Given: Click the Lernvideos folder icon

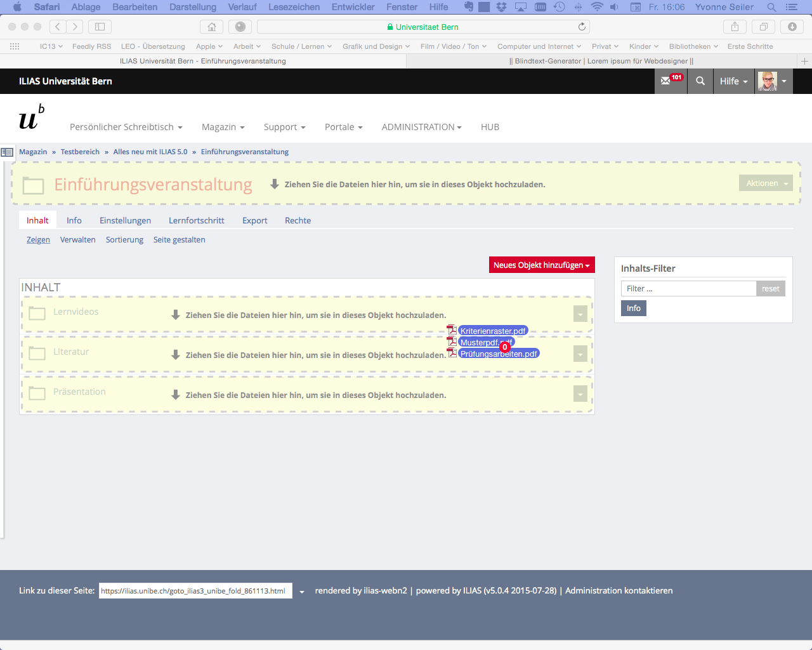Looking at the screenshot, I should tap(37, 313).
